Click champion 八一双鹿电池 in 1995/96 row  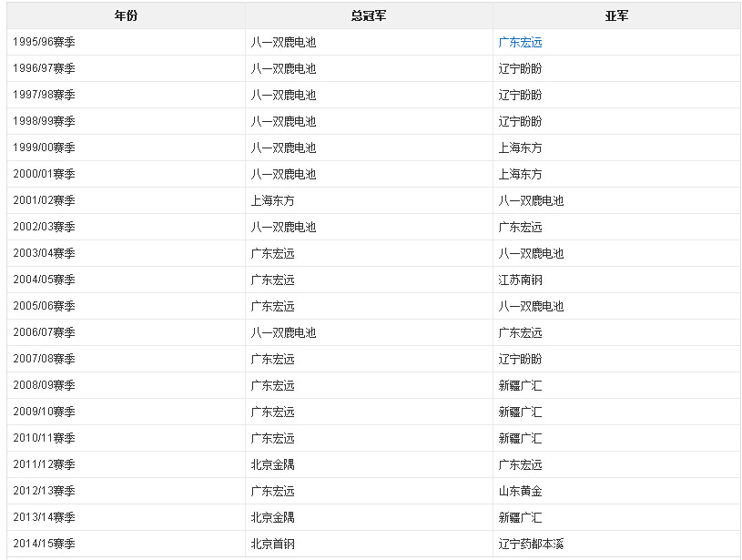pos(283,42)
